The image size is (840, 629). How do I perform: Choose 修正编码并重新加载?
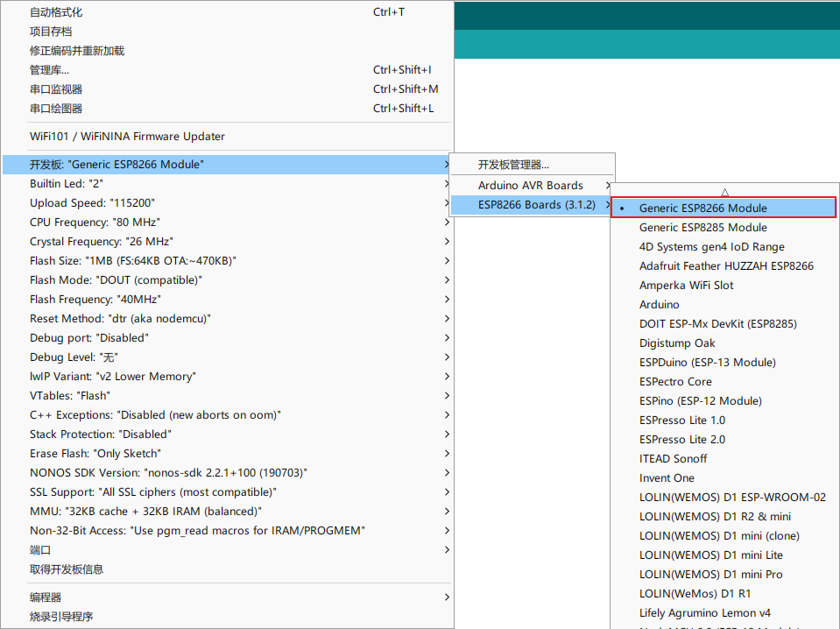click(x=228, y=50)
